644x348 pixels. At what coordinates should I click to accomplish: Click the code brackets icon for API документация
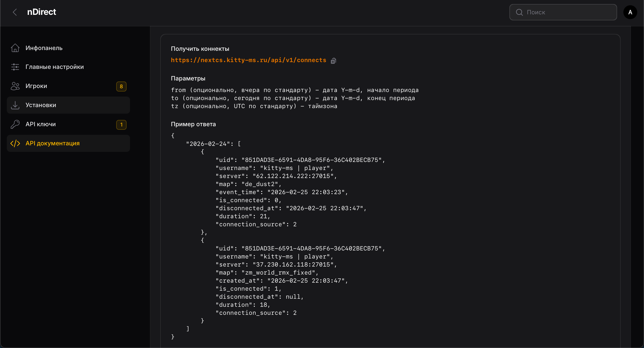pyautogui.click(x=15, y=143)
